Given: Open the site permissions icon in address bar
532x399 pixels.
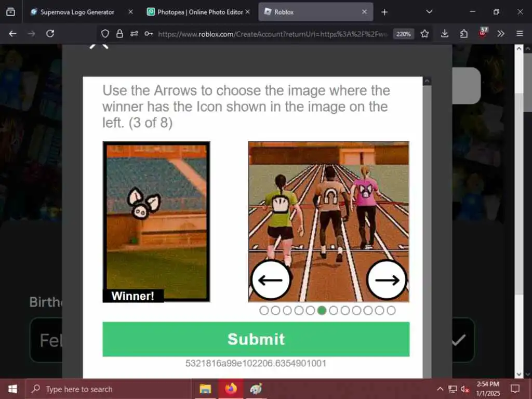Looking at the screenshot, I should click(134, 34).
